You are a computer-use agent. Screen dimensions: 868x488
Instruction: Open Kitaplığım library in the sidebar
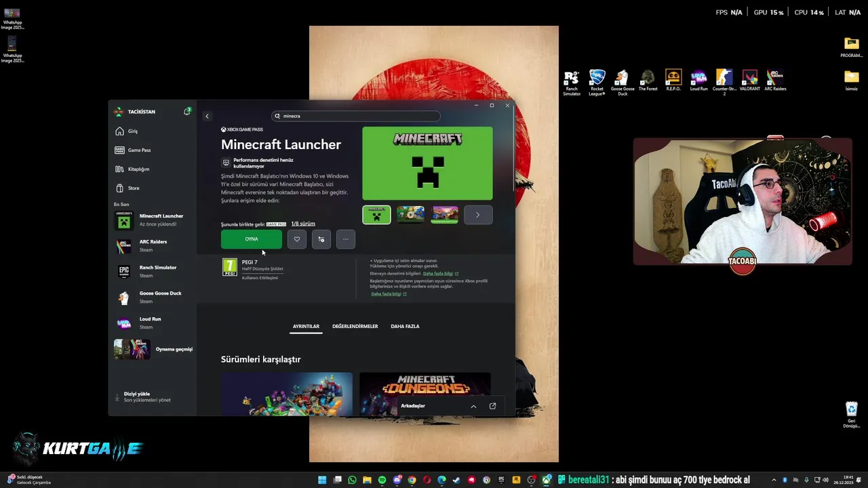[153, 169]
